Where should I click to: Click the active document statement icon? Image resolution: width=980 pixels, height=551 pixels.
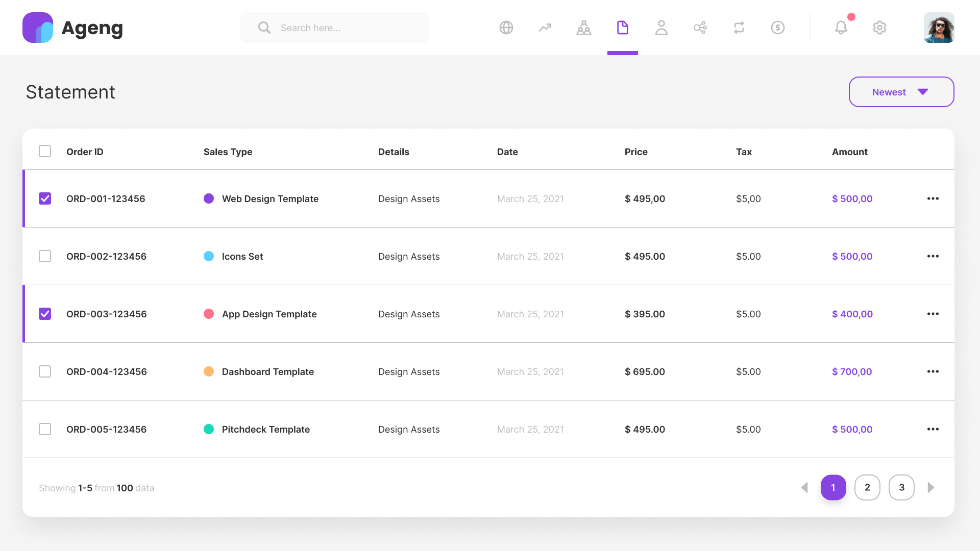622,28
